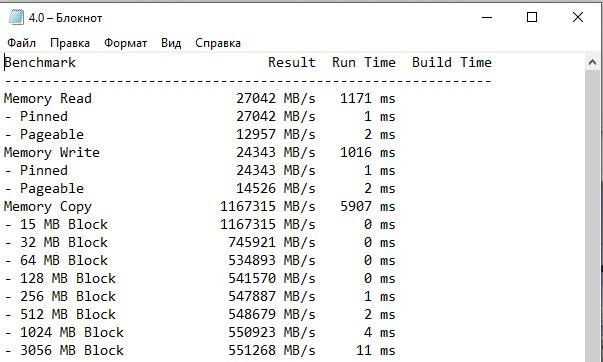Click the 534893 MB/s value
Image resolution: width=603 pixels, height=362 pixels.
272,260
